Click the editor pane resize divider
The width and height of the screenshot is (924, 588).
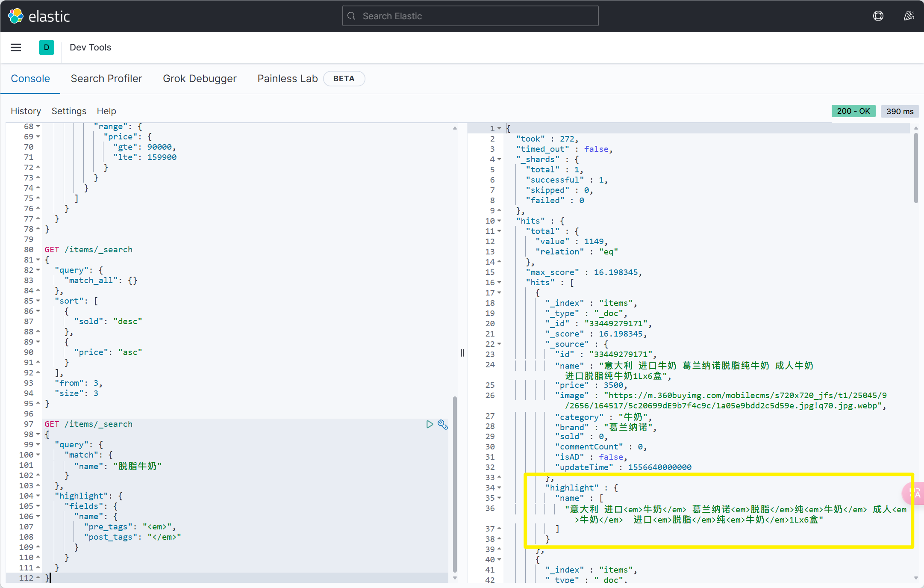462,353
